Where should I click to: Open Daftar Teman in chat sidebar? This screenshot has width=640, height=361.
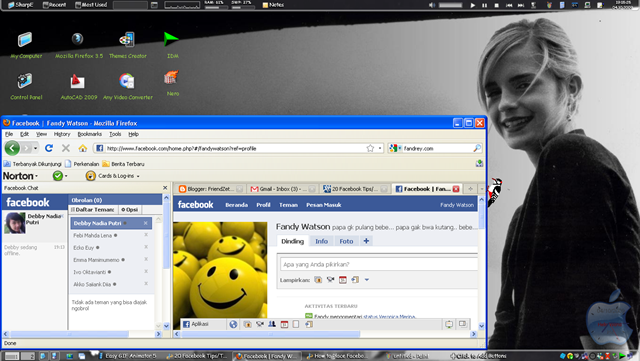coord(93,209)
